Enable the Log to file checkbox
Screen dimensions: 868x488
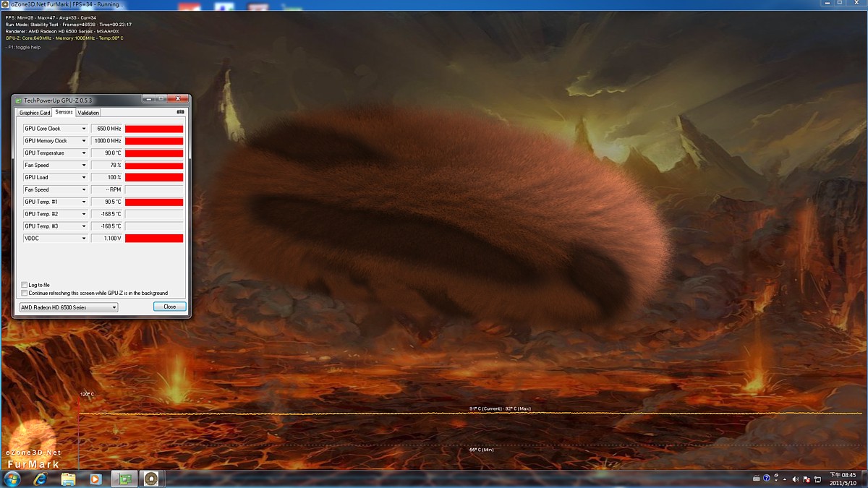pos(24,285)
